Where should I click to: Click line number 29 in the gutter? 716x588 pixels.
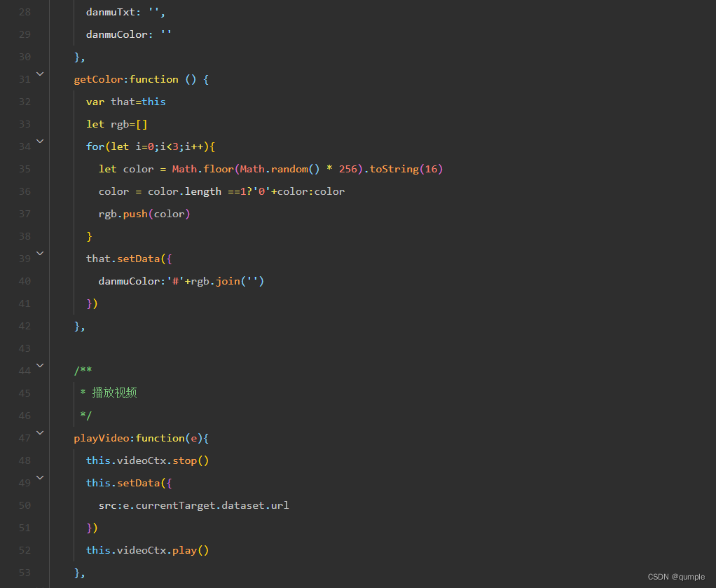pos(25,35)
